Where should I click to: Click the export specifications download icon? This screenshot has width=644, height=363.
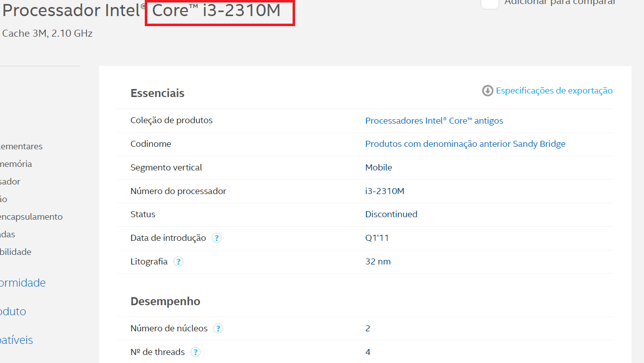tap(487, 90)
